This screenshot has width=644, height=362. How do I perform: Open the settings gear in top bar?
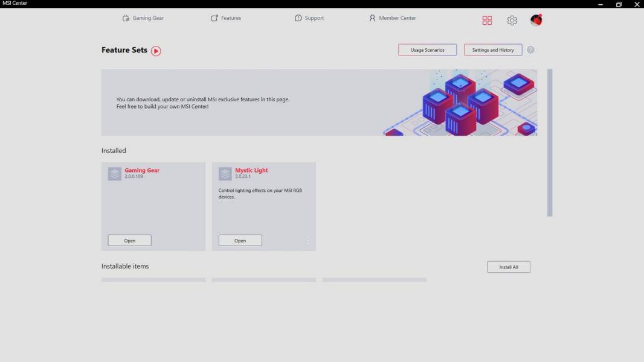[x=512, y=21]
